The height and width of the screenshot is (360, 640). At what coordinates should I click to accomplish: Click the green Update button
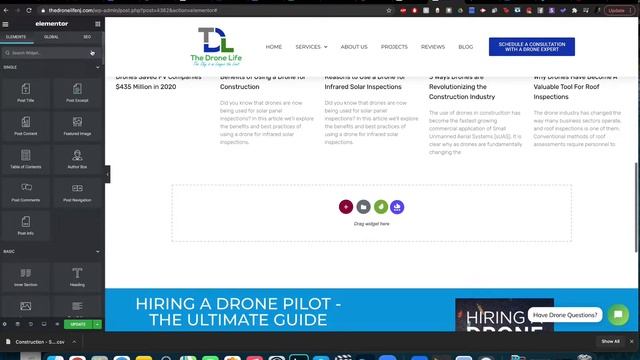click(78, 324)
